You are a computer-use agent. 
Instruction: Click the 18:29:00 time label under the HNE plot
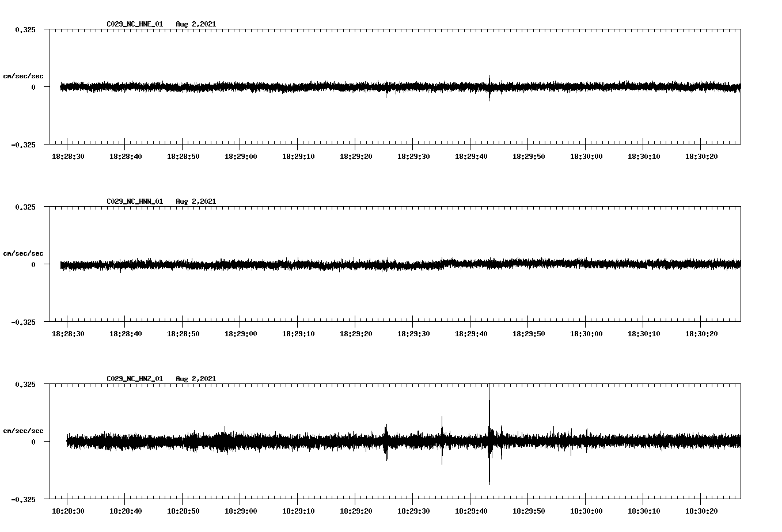click(x=241, y=157)
